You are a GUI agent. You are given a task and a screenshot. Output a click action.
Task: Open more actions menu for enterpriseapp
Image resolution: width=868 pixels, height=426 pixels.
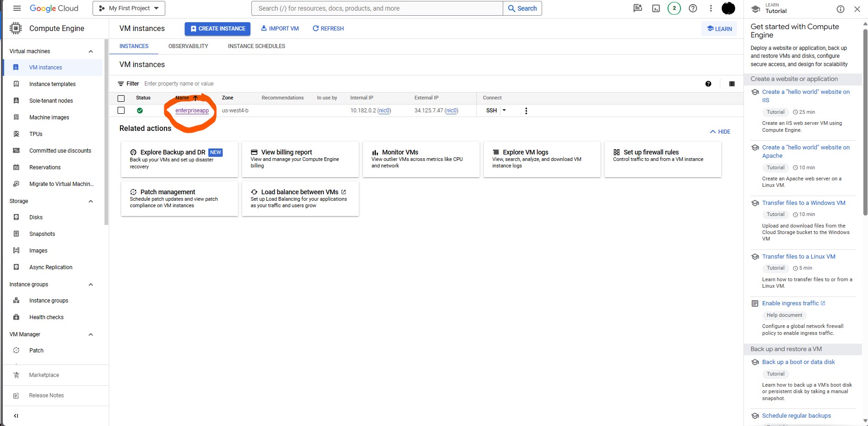click(x=526, y=111)
